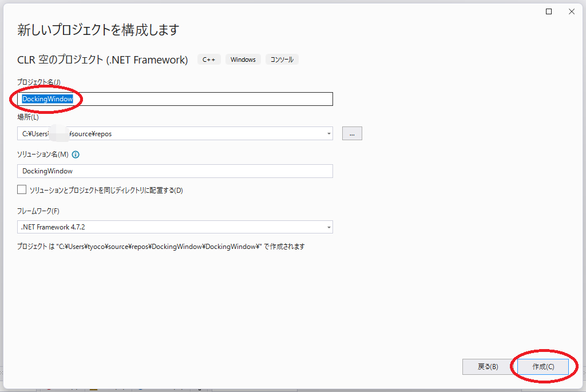This screenshot has width=586, height=392.
Task: Click into the ソリューション名 text field
Action: tap(175, 171)
